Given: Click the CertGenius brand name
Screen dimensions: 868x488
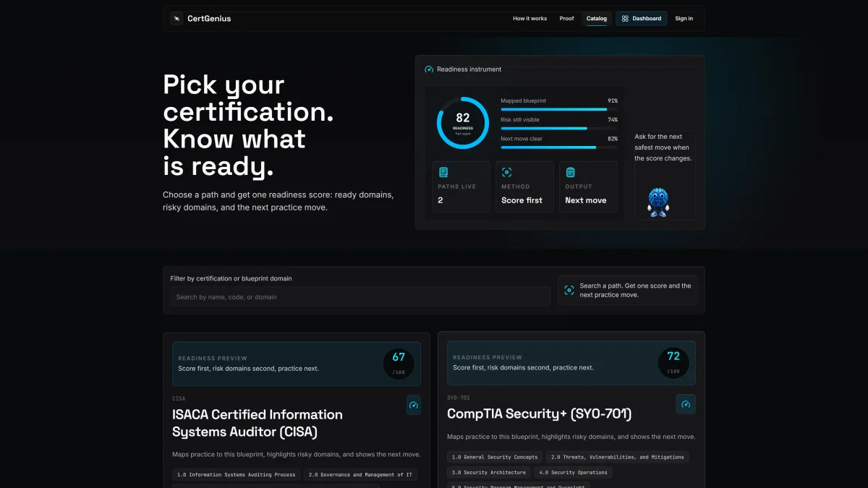Looking at the screenshot, I should pos(209,19).
